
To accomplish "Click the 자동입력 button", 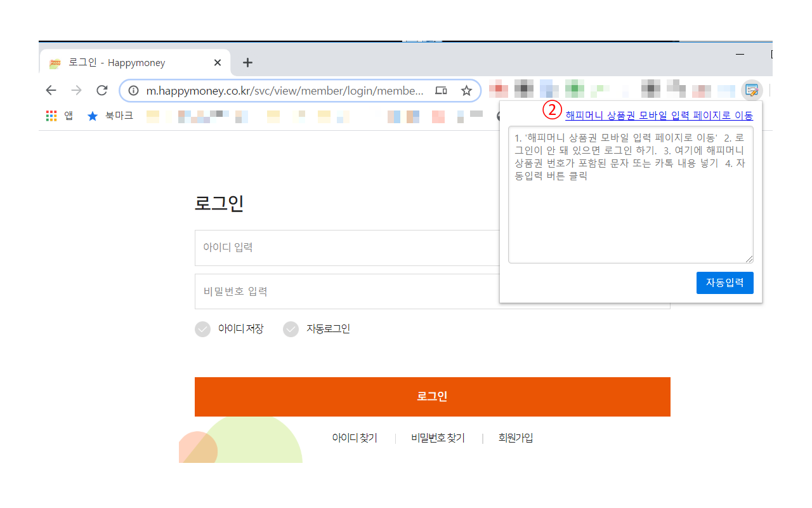I will click(725, 283).
